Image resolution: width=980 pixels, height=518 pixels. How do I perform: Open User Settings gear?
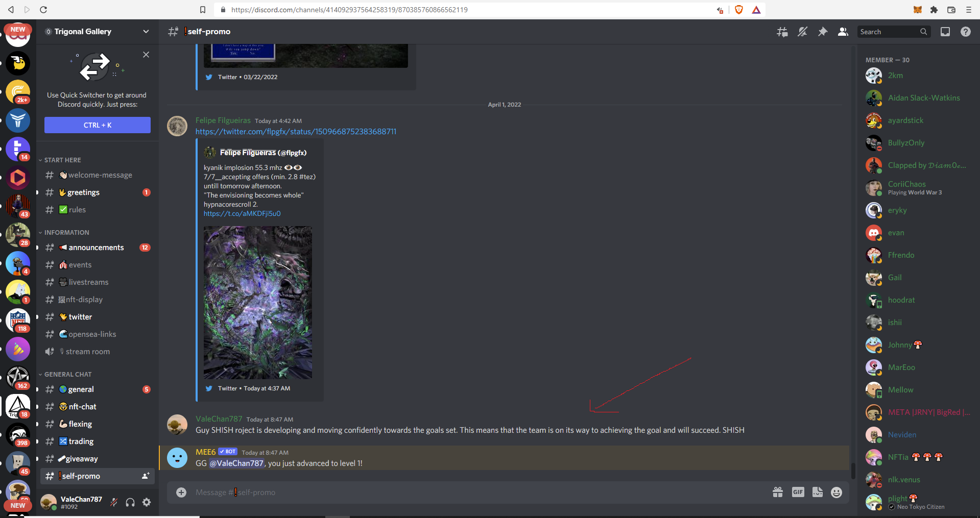click(x=147, y=503)
